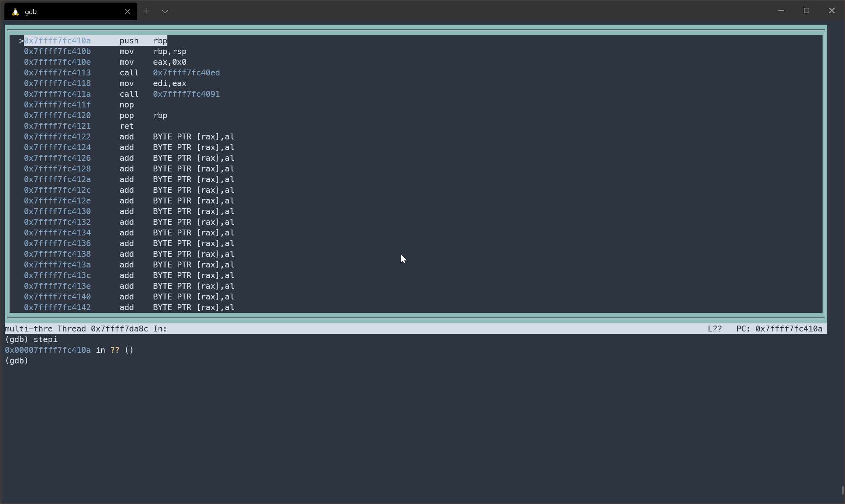Viewport: 845px width, 504px height.
Task: Click call target address 0x7ffff7fc40ed
Action: tap(186, 73)
